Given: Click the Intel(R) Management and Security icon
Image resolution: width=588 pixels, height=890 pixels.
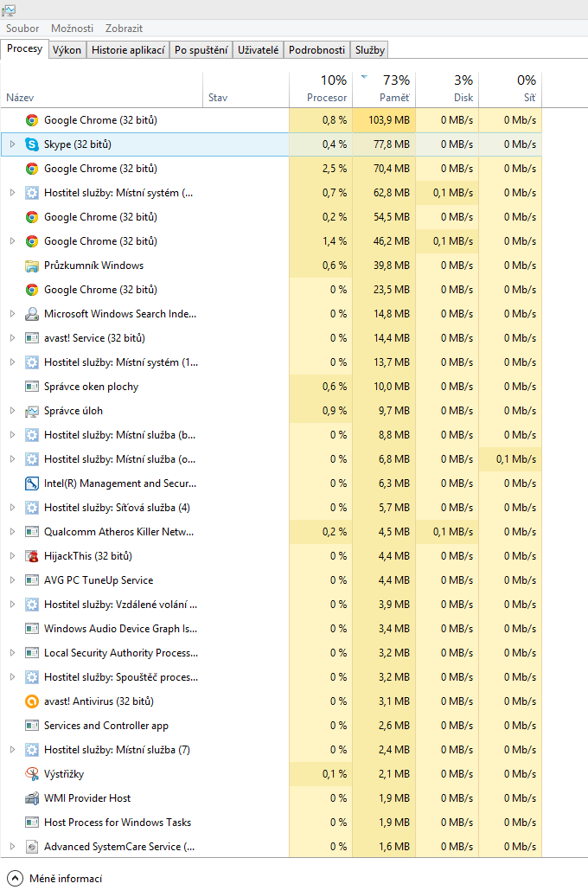Looking at the screenshot, I should click(32, 483).
